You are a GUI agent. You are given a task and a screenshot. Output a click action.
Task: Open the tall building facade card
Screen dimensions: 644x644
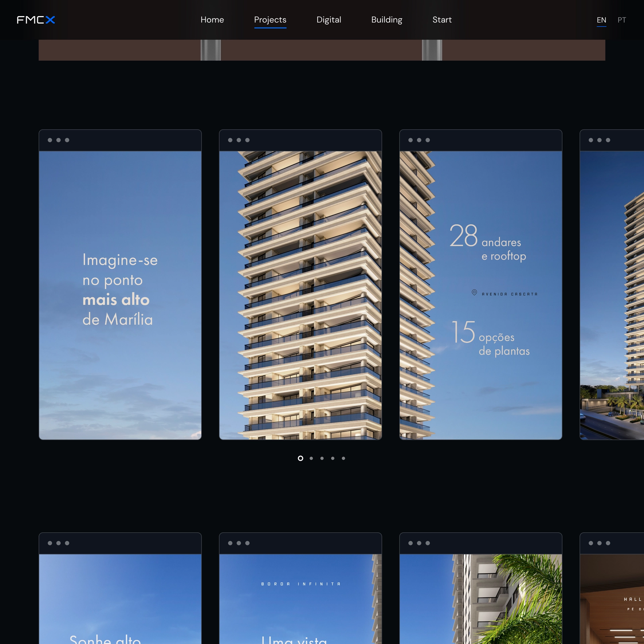300,295
